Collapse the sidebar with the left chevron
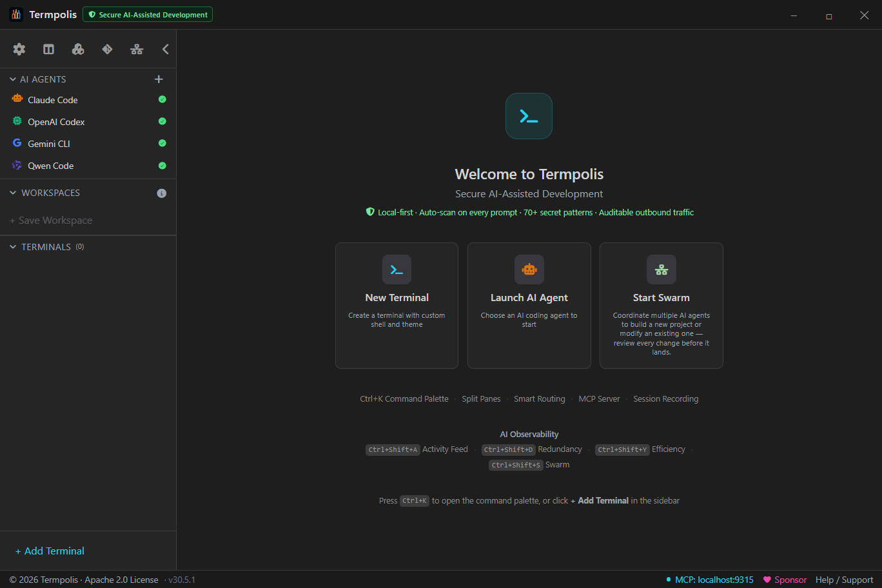This screenshot has height=588, width=882. [x=166, y=49]
